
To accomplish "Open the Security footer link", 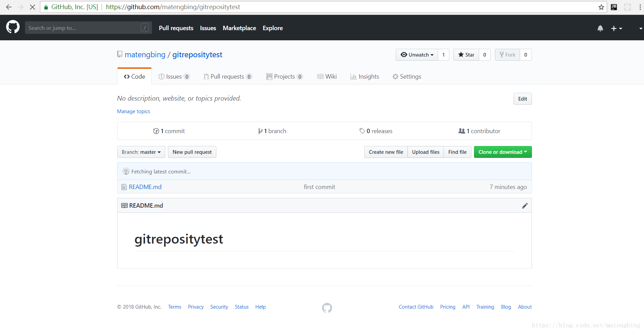I will pos(219,307).
